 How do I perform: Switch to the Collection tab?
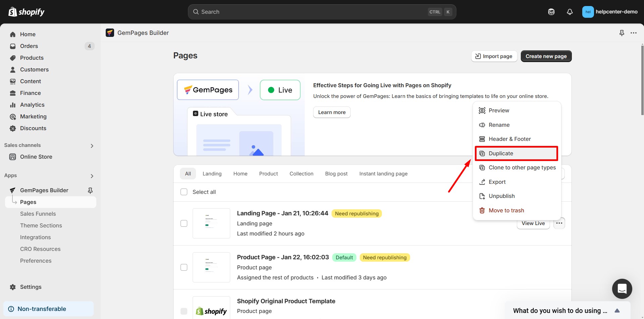click(x=301, y=174)
